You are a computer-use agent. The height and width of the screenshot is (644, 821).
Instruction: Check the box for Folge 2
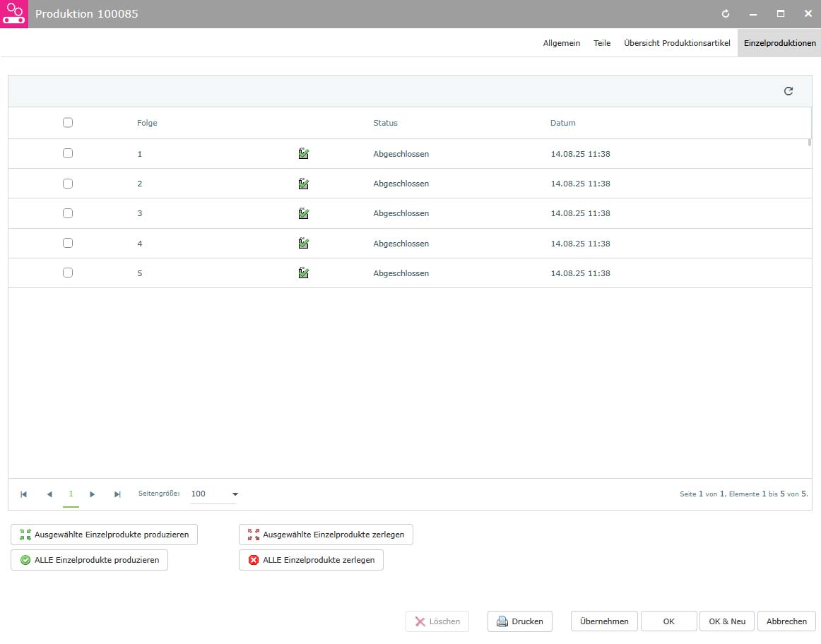point(68,184)
